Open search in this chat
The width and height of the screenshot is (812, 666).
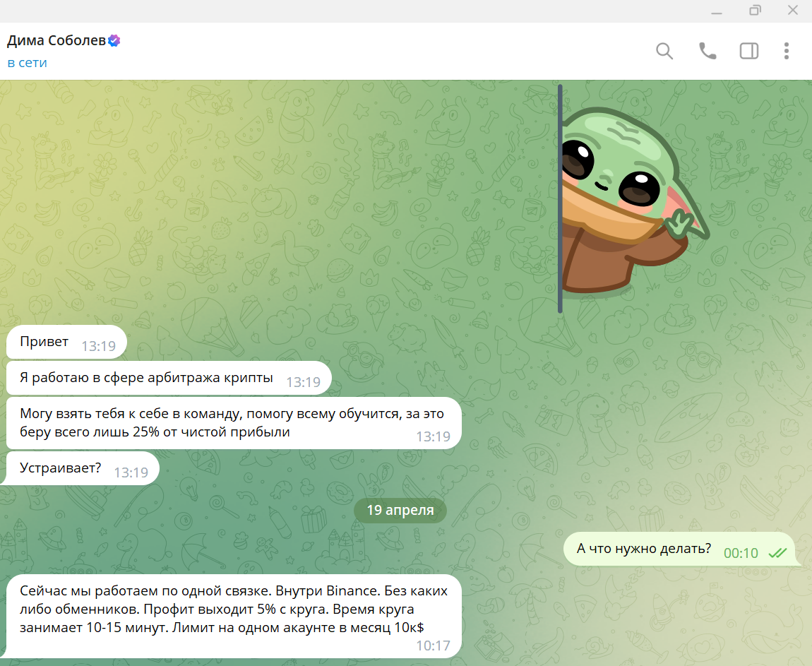pos(664,52)
